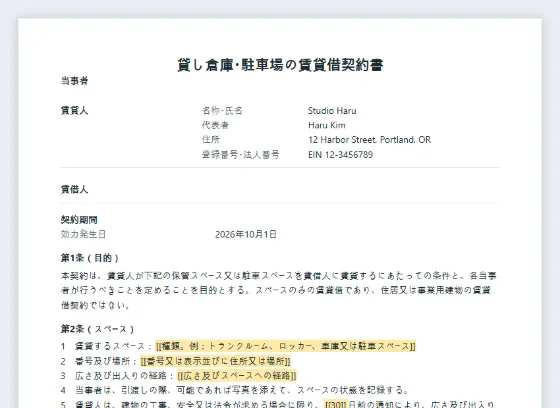560x408 pixels.
Task: Select the Studio Haru name value
Action: pyautogui.click(x=332, y=110)
